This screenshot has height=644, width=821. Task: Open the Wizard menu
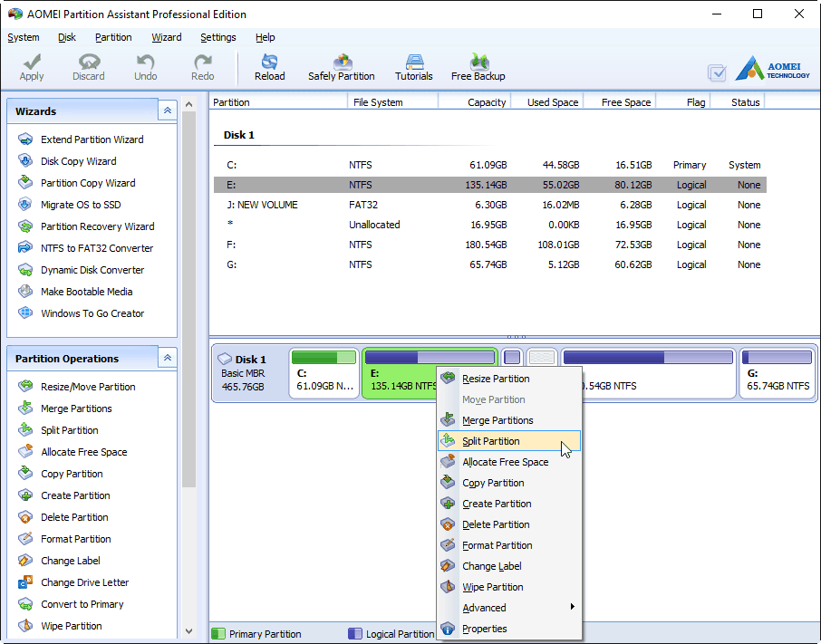coord(167,38)
